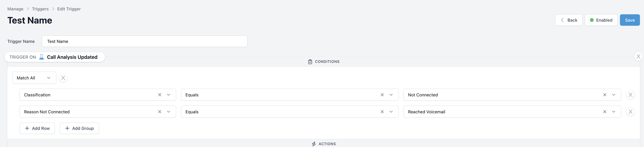Clear the Classification field selection

pyautogui.click(x=160, y=95)
